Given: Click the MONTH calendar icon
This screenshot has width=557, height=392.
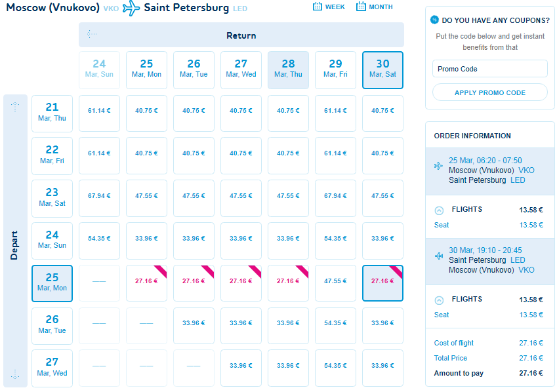Looking at the screenshot, I should pyautogui.click(x=361, y=7).
